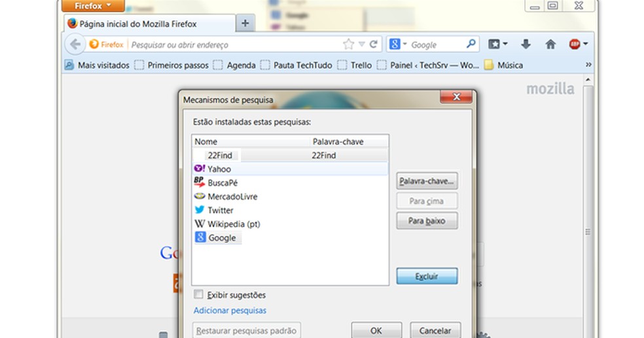Sort the list by Nome column header

pyautogui.click(x=251, y=141)
